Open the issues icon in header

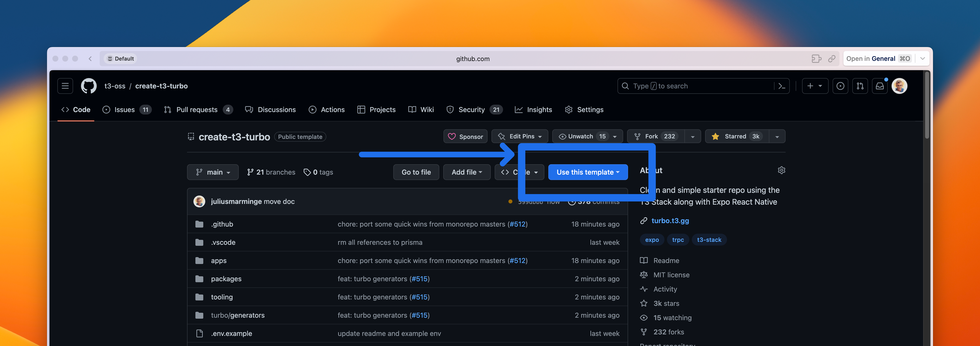(840, 86)
